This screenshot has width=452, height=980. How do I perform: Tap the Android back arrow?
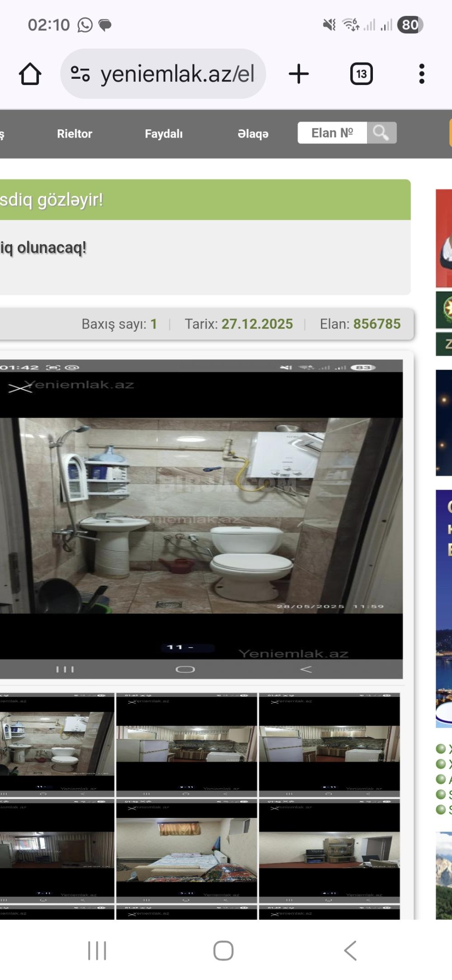(350, 950)
